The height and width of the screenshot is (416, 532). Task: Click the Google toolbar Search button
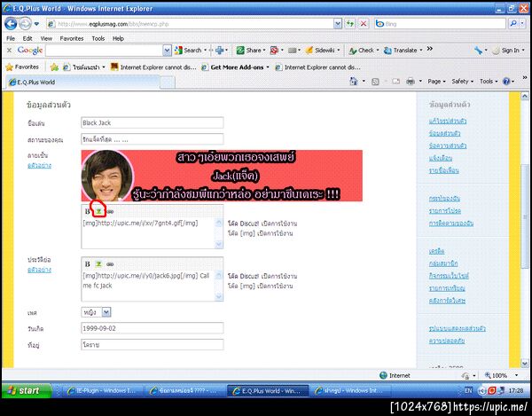(189, 51)
